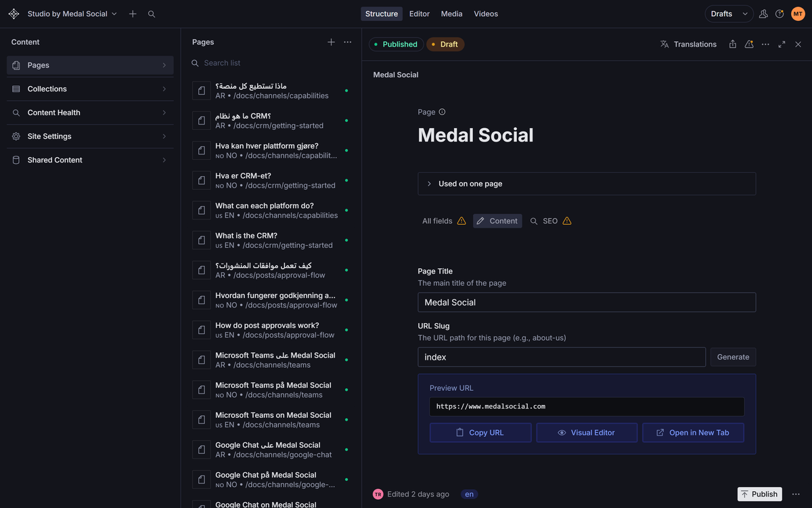
Task: Click the info icon beside Page label
Action: click(442, 112)
